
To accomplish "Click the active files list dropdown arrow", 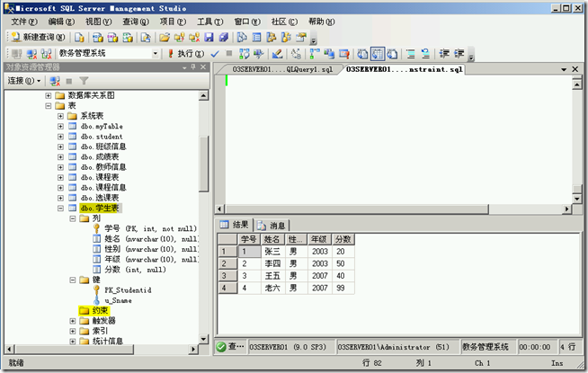I will click(x=564, y=69).
